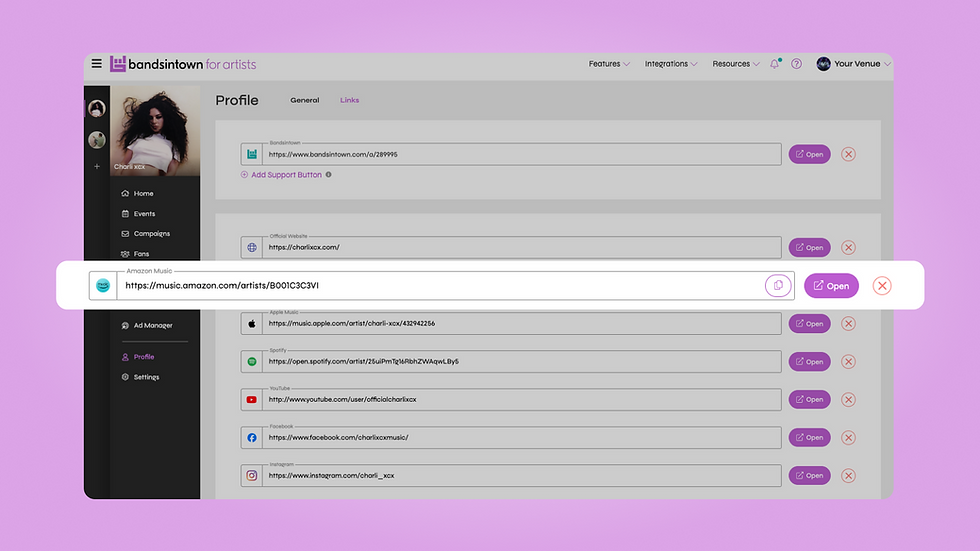Open the Official Website link
The width and height of the screenshot is (980, 551).
[x=809, y=247]
